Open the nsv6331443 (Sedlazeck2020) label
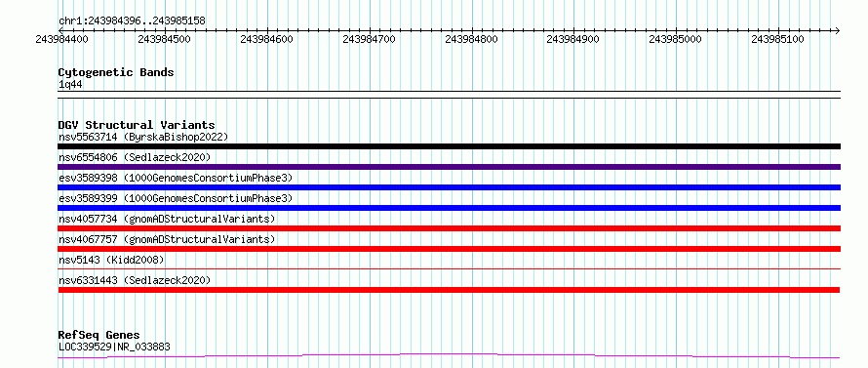The image size is (868, 368). [135, 280]
